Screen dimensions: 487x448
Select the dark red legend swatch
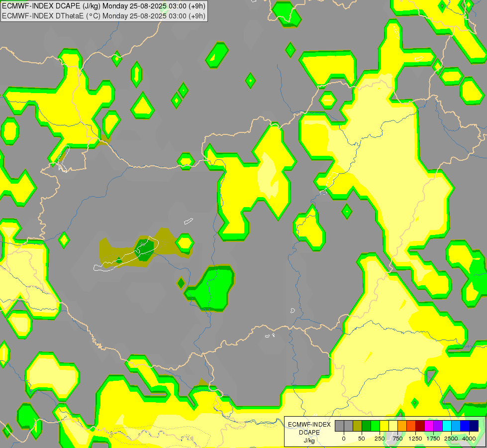pyautogui.click(x=420, y=426)
